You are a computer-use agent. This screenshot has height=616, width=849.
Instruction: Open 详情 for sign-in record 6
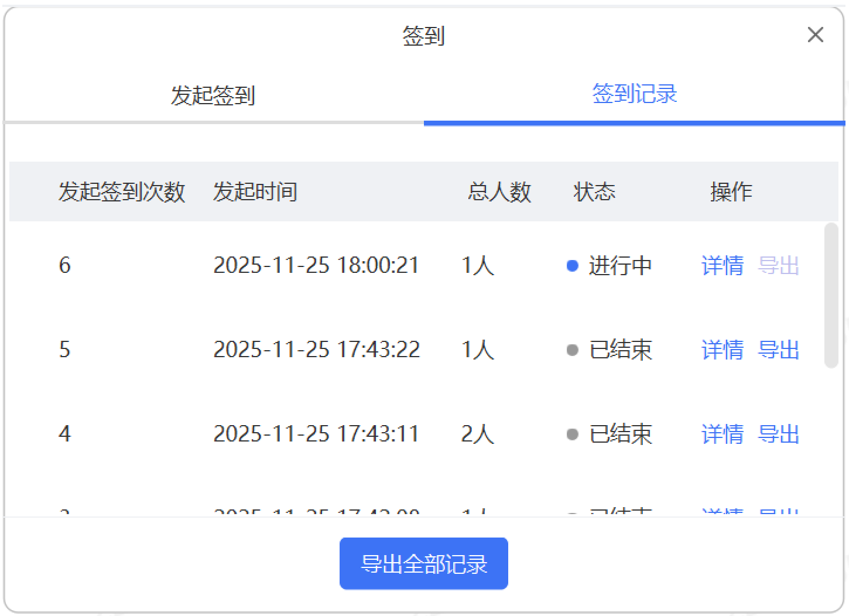click(722, 266)
